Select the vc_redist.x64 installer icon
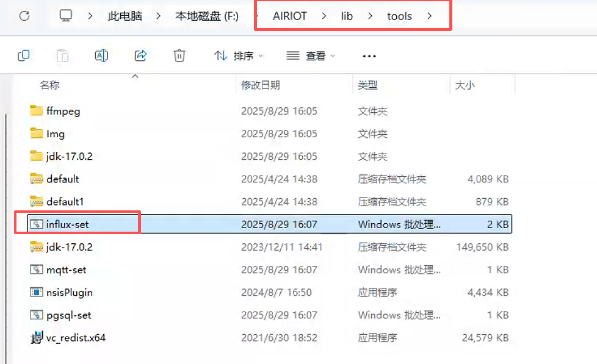 point(37,337)
